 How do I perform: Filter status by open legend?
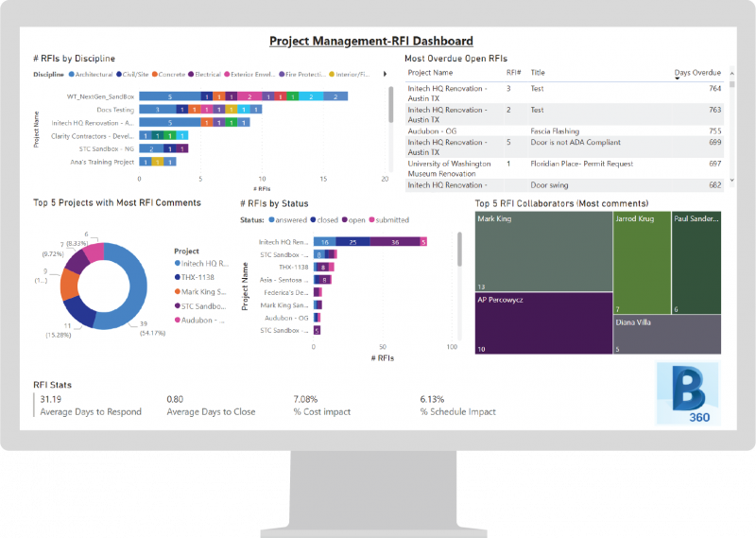pos(353,220)
